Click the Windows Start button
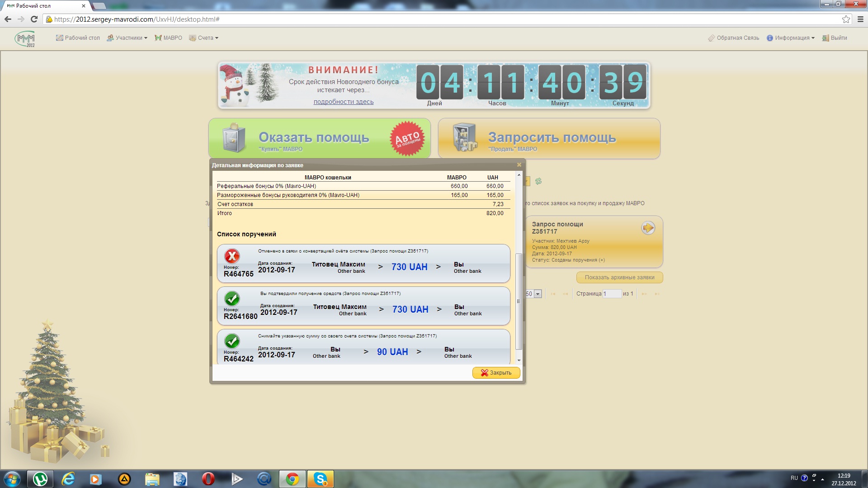 click(x=12, y=479)
